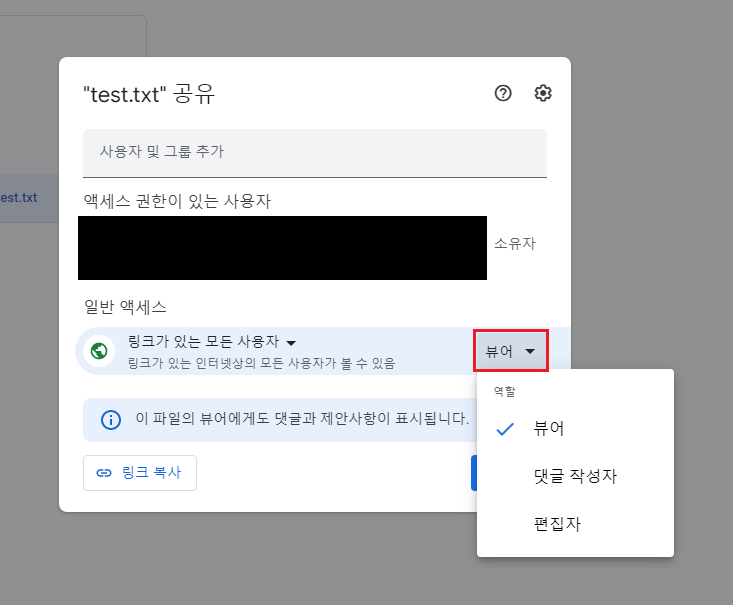
Task: Choose the 댓글 작성자 role option
Action: [x=575, y=476]
